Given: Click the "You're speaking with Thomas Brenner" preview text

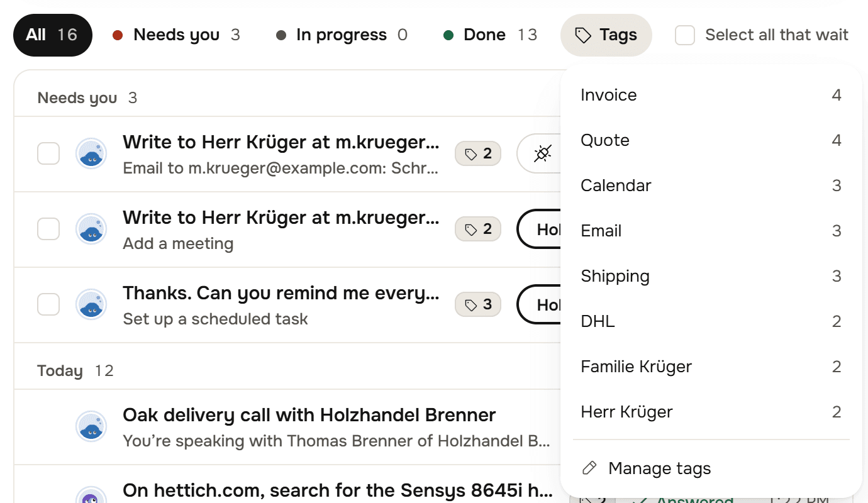Looking at the screenshot, I should pyautogui.click(x=337, y=441).
